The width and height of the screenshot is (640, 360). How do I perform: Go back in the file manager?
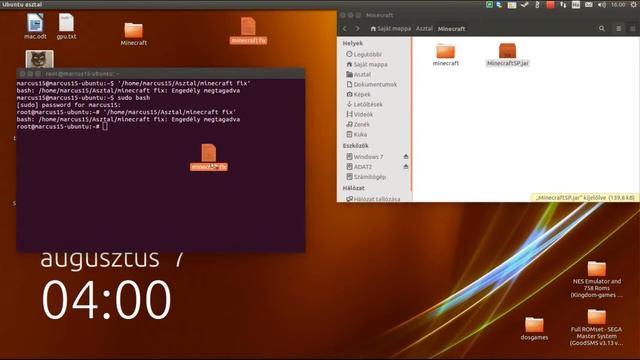(345, 29)
